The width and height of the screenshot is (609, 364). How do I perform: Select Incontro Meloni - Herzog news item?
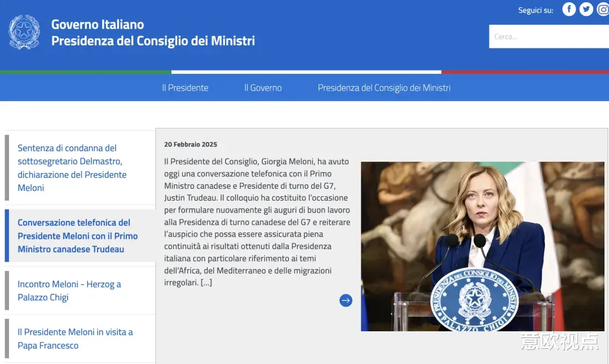[80, 290]
